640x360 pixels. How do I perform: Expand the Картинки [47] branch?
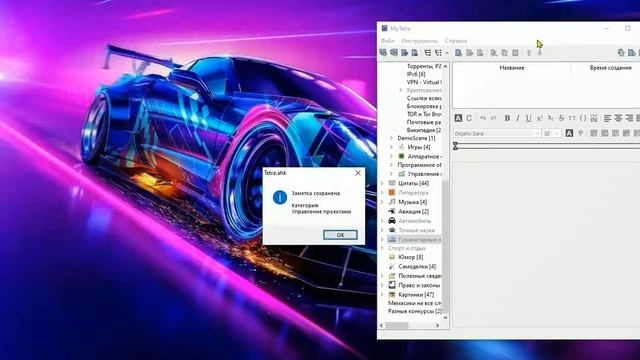(382, 294)
